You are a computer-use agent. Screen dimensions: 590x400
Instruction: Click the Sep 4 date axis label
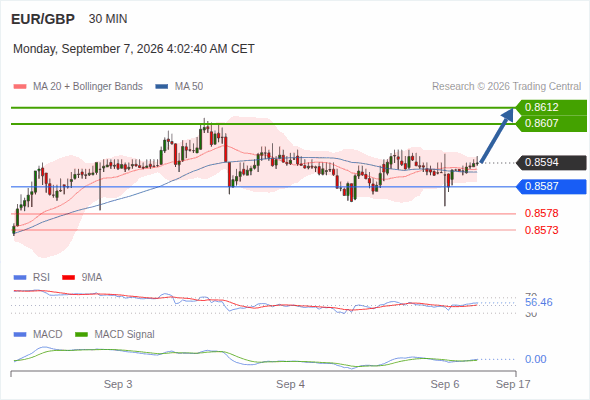290,384
